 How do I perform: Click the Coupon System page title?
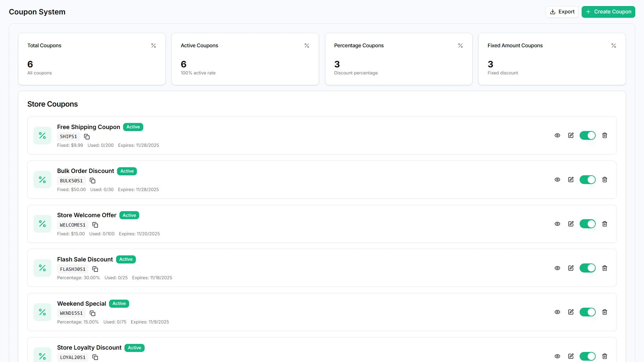[x=37, y=12]
